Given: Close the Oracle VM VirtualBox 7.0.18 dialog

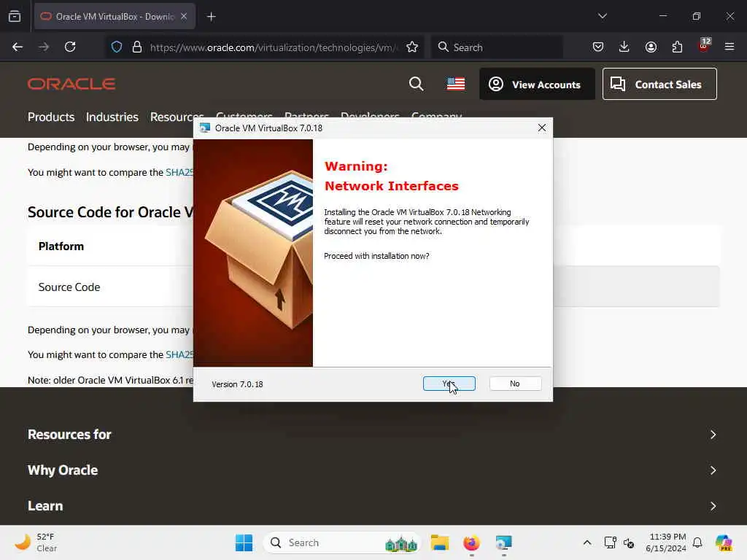Looking at the screenshot, I should tap(542, 128).
